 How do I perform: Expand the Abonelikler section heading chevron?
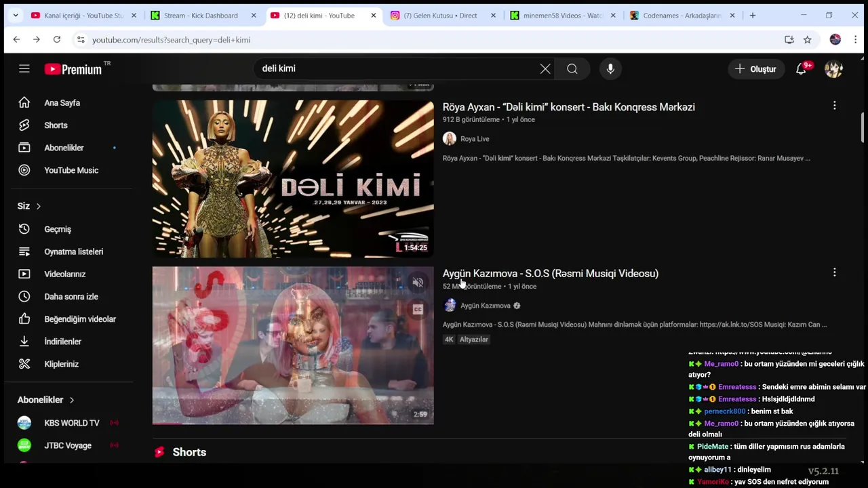click(72, 400)
